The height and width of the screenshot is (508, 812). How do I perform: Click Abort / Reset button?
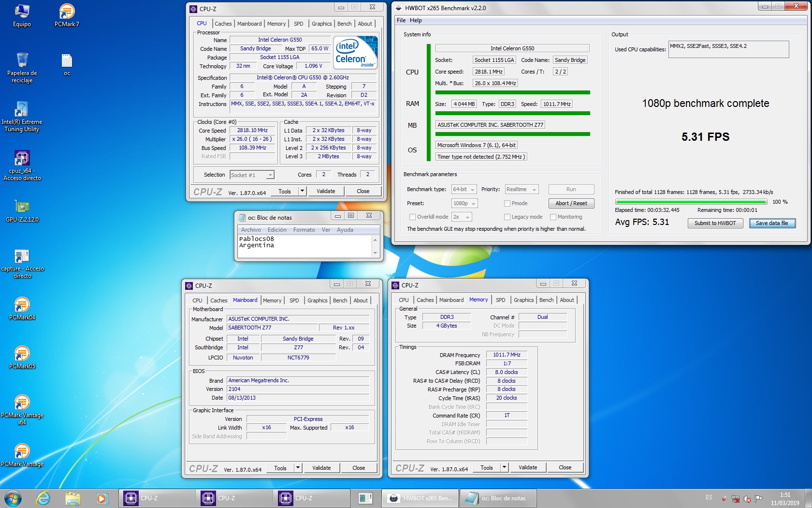[x=571, y=203]
